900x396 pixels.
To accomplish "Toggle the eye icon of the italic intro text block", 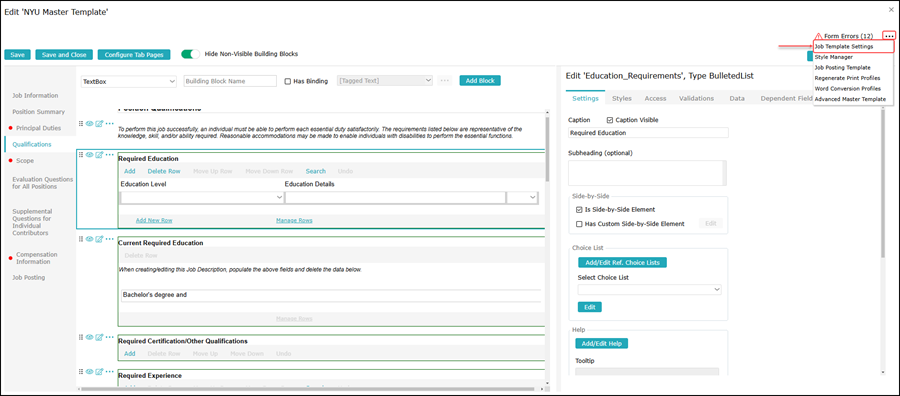I will 90,123.
